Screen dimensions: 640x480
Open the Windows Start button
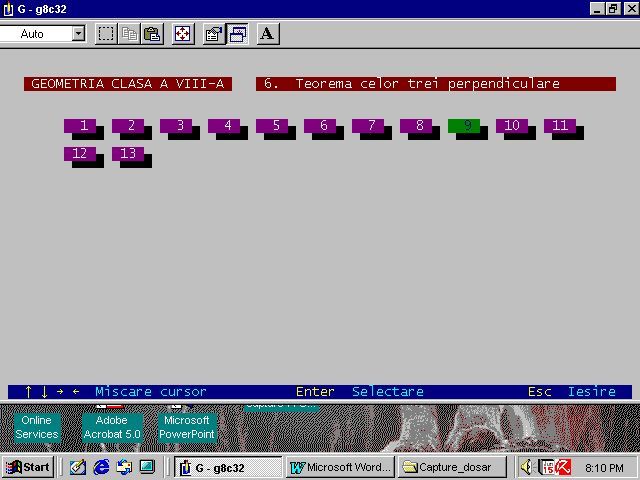(x=28, y=467)
